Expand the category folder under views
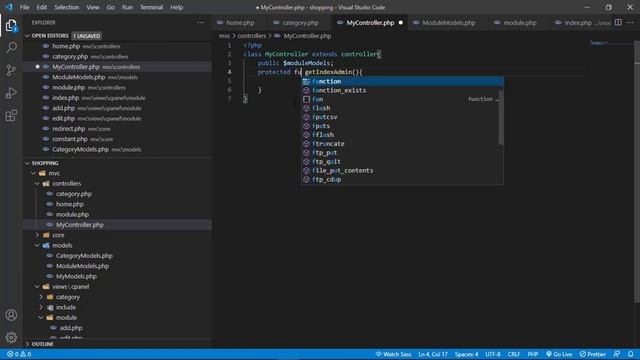The image size is (640, 360). point(41,297)
